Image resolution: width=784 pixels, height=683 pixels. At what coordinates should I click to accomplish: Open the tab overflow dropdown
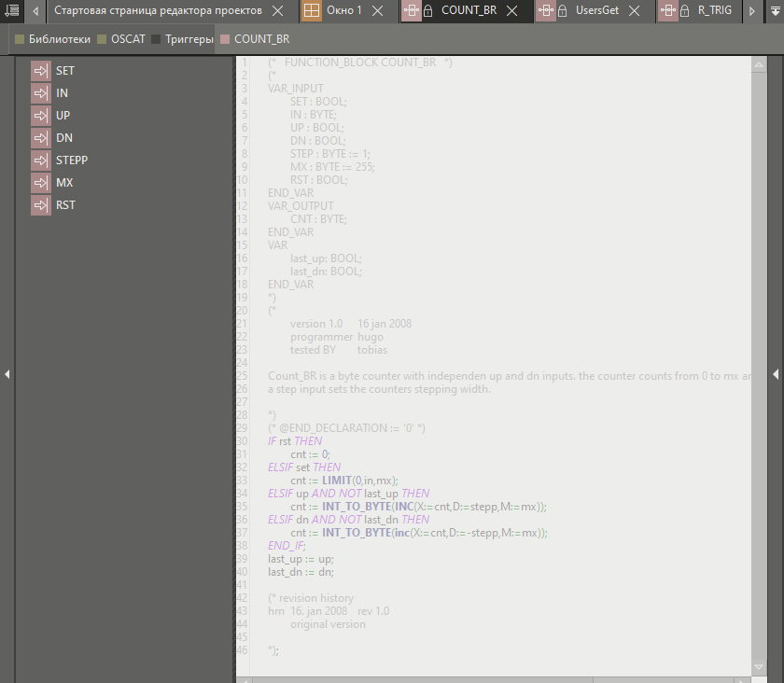point(774,11)
